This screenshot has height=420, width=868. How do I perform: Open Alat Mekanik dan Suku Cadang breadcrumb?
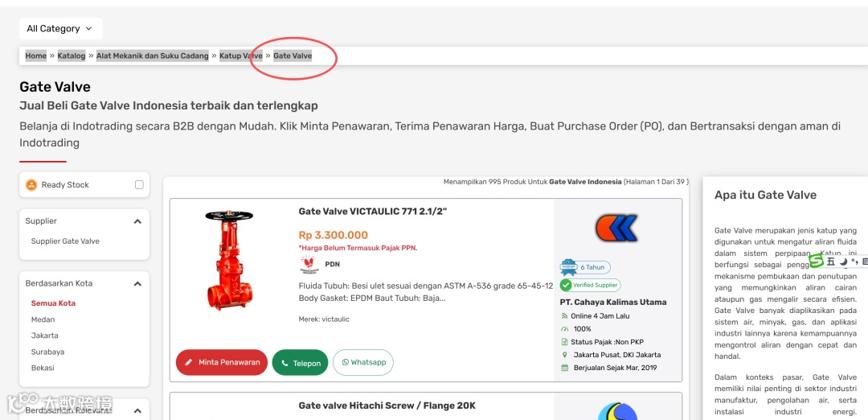click(x=152, y=56)
